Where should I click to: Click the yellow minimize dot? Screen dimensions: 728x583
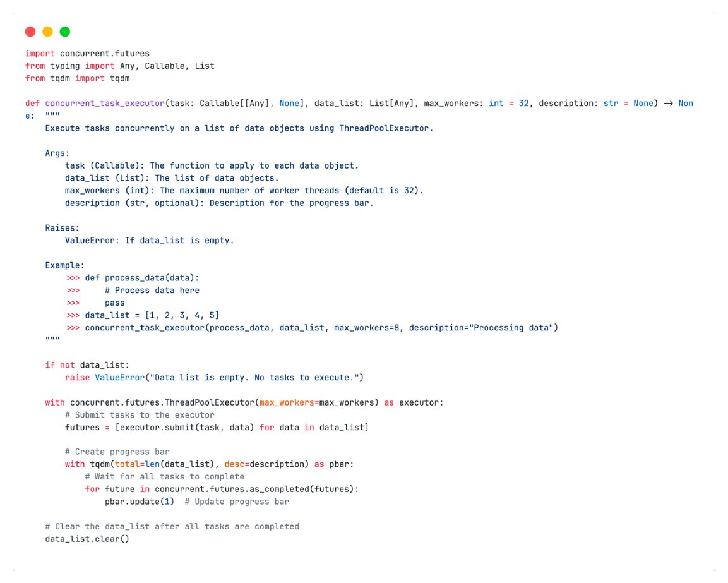pyautogui.click(x=47, y=32)
